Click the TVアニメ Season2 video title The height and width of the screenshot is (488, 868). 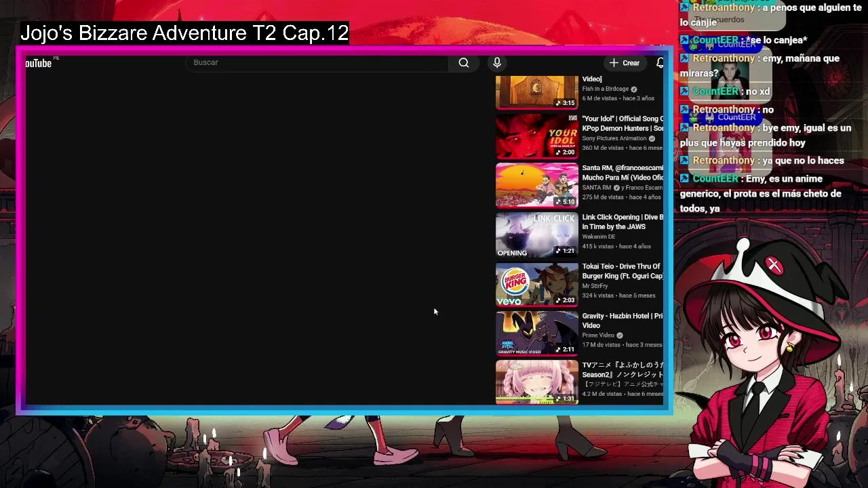623,370
